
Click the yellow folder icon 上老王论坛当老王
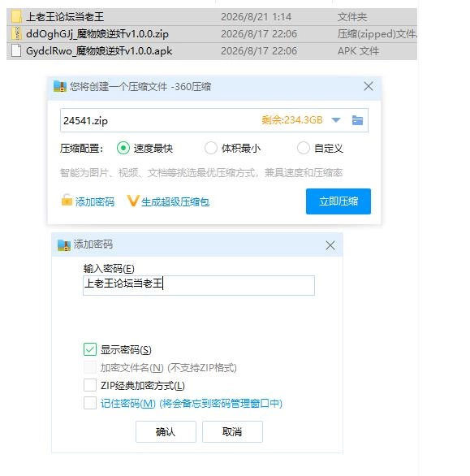[x=16, y=17]
